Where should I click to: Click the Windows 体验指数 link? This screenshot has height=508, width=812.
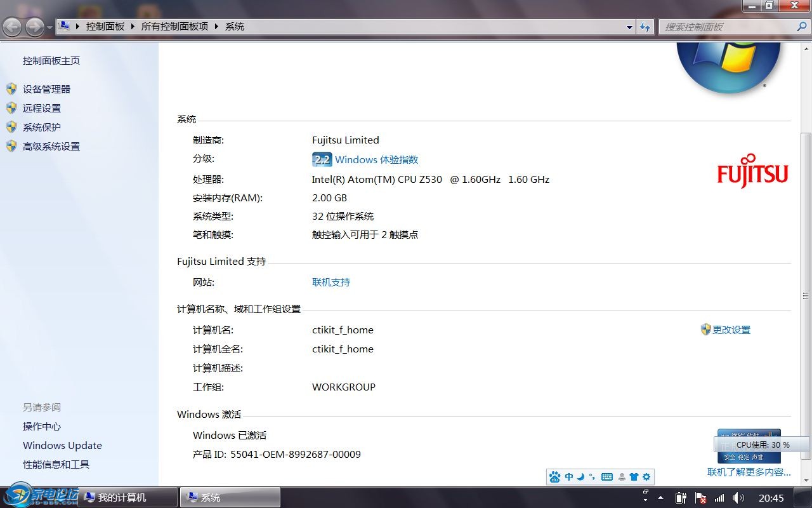click(376, 160)
